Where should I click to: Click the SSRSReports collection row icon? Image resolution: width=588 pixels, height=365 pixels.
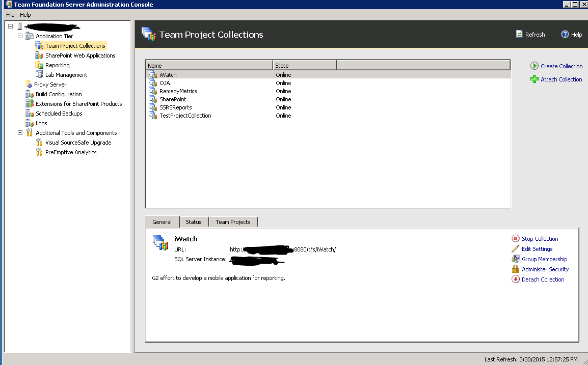click(153, 107)
